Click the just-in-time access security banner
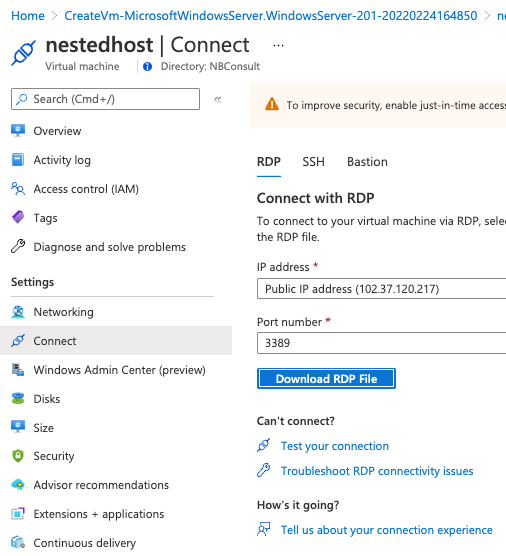The image size is (506, 556). pyautogui.click(x=378, y=105)
